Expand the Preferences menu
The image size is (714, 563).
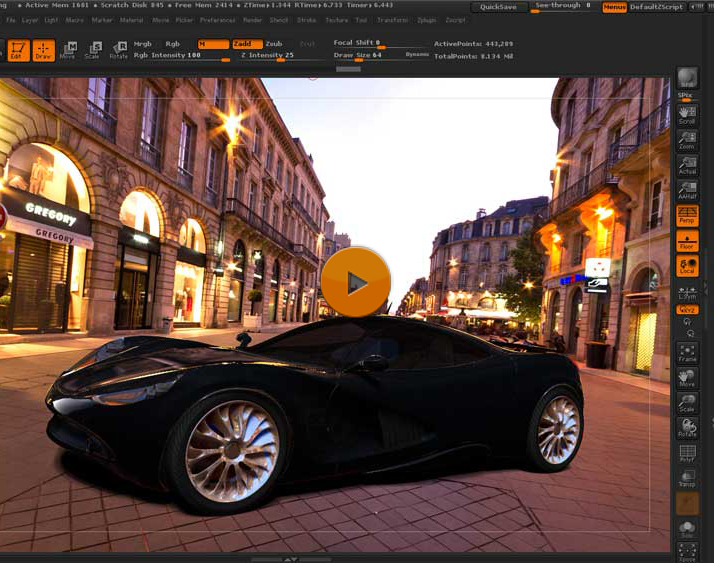[x=217, y=20]
